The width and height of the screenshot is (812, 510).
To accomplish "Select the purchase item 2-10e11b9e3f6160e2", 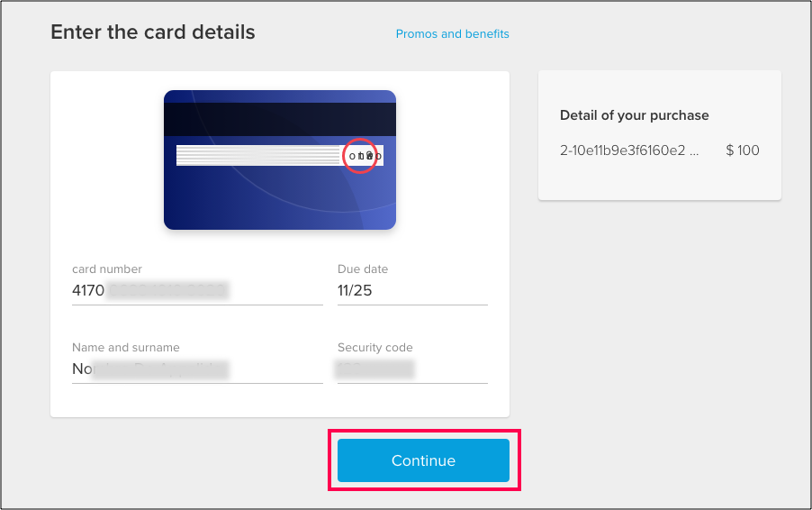I will tap(622, 150).
